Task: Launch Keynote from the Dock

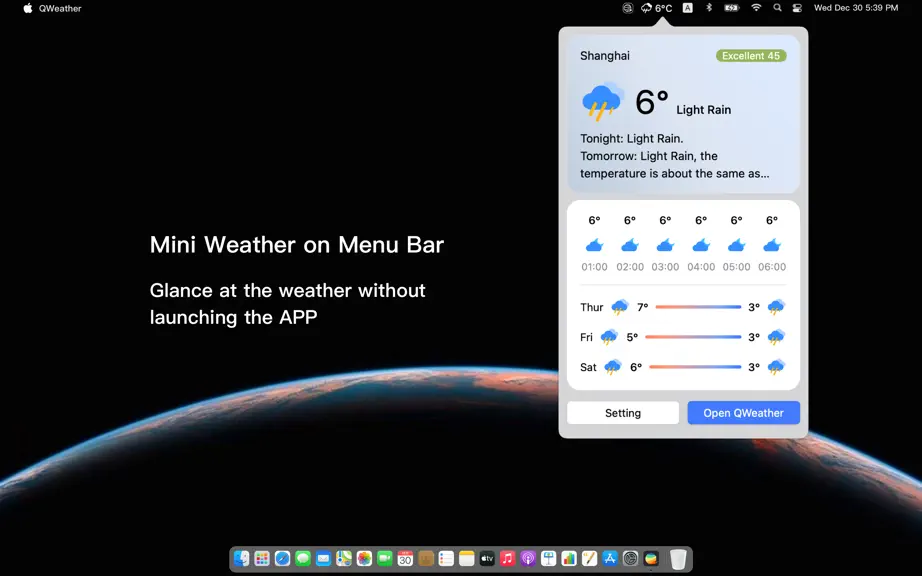Action: (549, 558)
